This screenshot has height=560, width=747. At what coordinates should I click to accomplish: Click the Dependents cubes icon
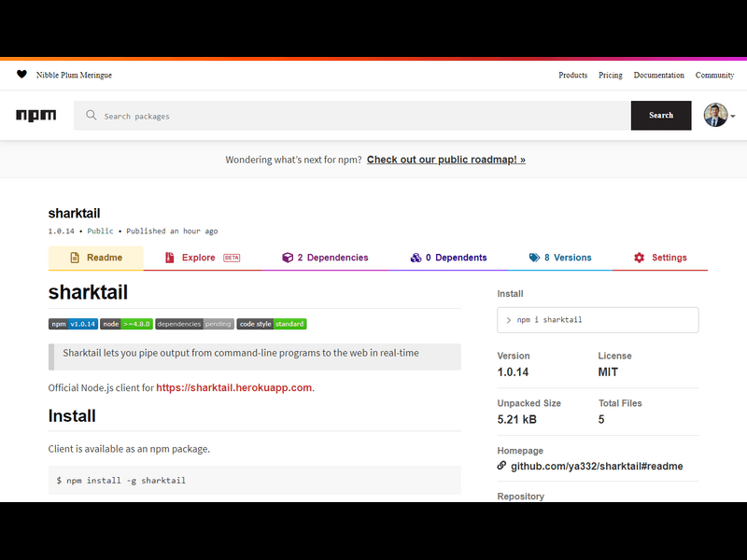pos(416,258)
